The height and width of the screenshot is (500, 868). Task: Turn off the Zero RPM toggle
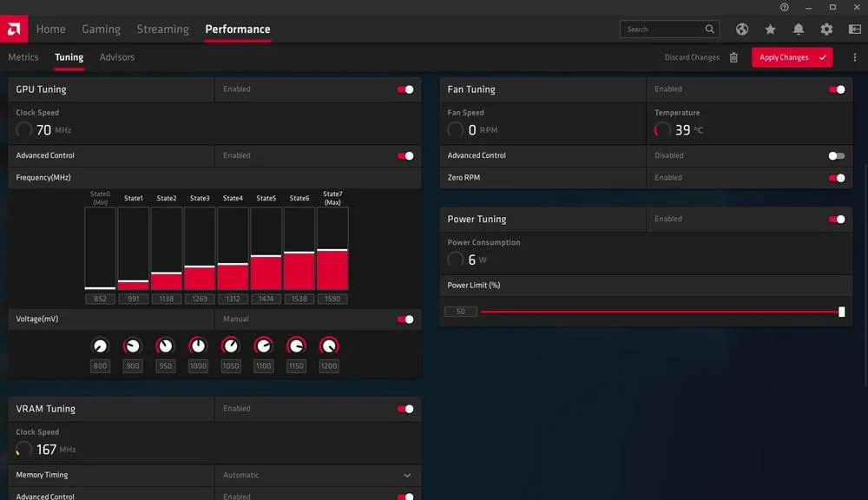tap(837, 178)
